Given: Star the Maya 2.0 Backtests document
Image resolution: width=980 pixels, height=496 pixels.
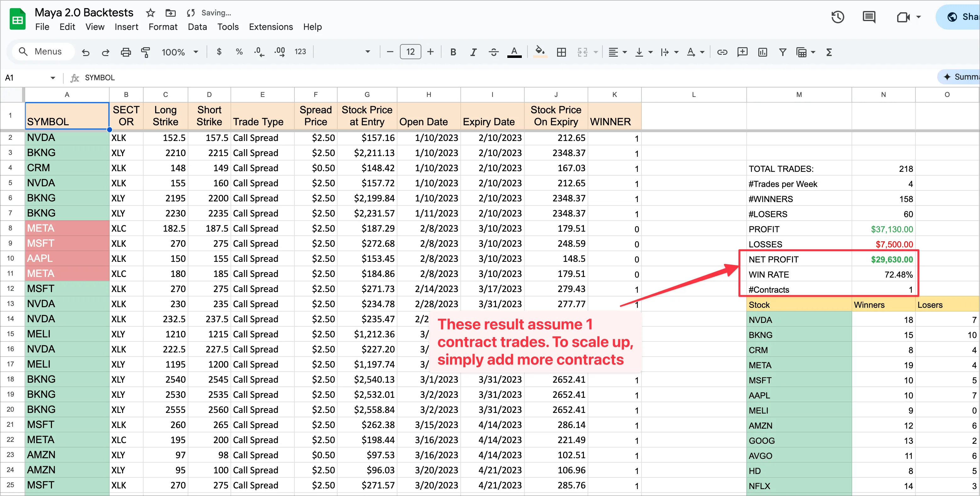Looking at the screenshot, I should 150,13.
